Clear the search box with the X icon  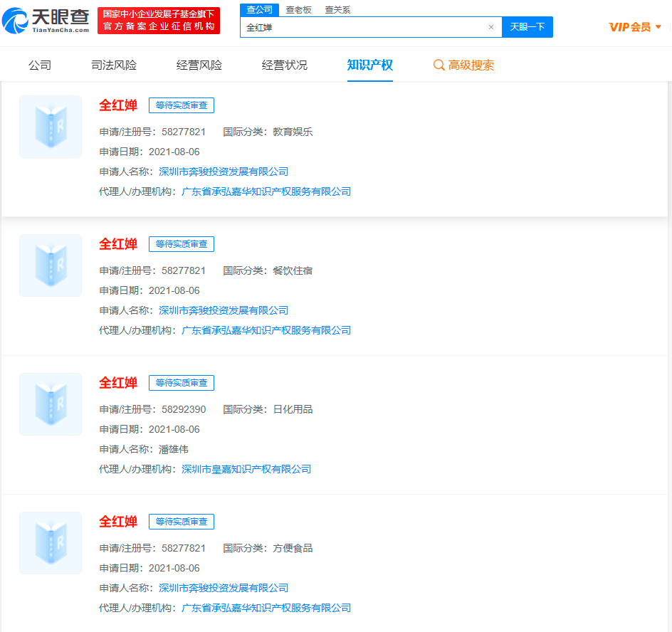491,27
